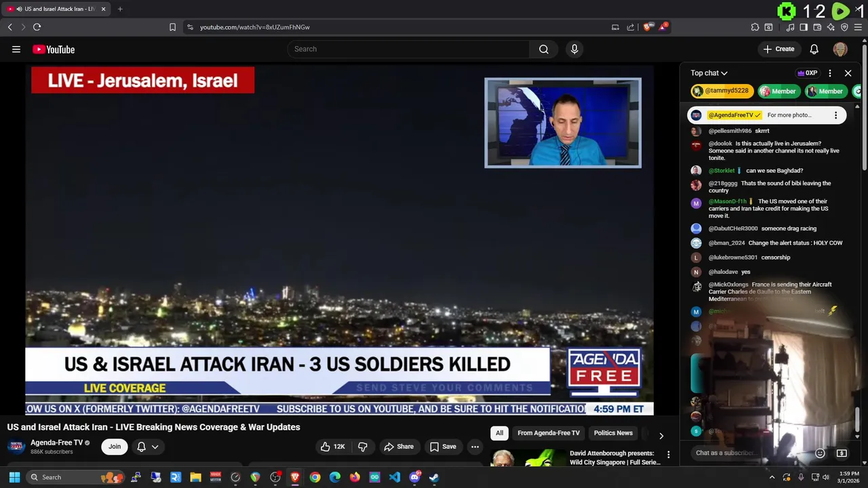868x488 pixels.
Task: Close the live chat panel
Action: pyautogui.click(x=848, y=73)
